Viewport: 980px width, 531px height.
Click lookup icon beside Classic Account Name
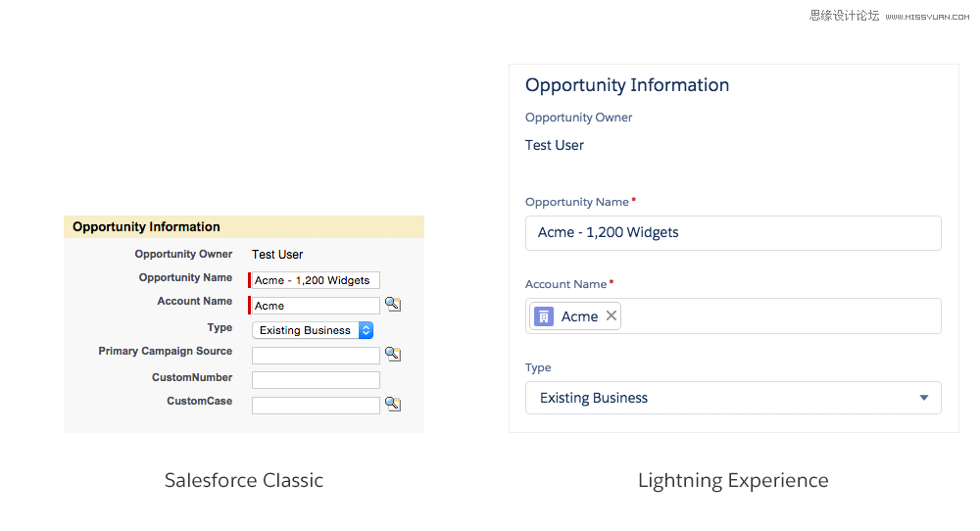tap(393, 305)
